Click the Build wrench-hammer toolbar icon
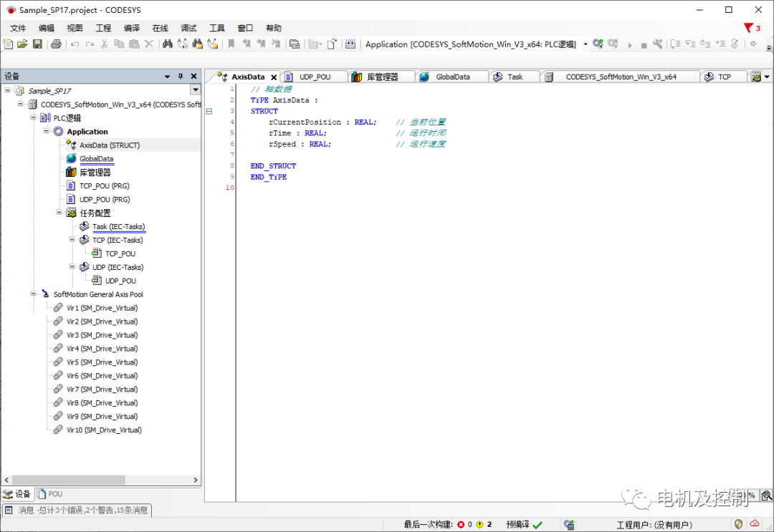Screen dimensions: 774x532 [x=657, y=44]
